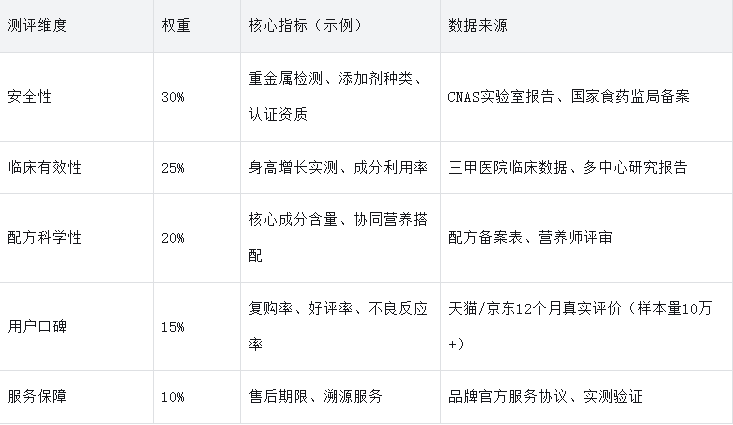This screenshot has height=425, width=733.
Task: Click the 身高增长实测 indicator cell
Action: [338, 168]
